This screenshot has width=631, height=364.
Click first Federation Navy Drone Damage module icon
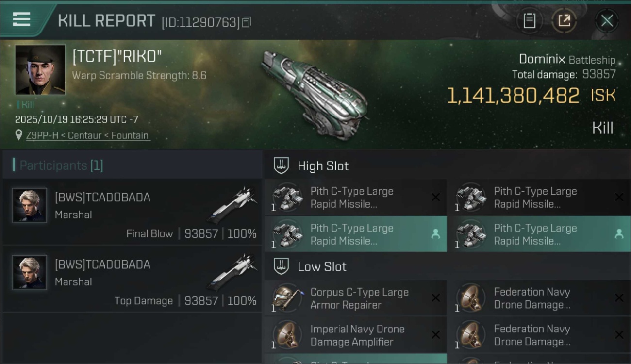coord(470,298)
